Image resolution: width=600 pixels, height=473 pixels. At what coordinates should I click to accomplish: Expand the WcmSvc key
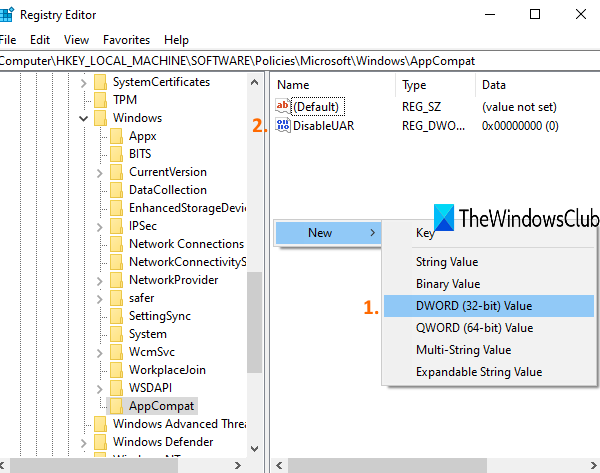99,353
